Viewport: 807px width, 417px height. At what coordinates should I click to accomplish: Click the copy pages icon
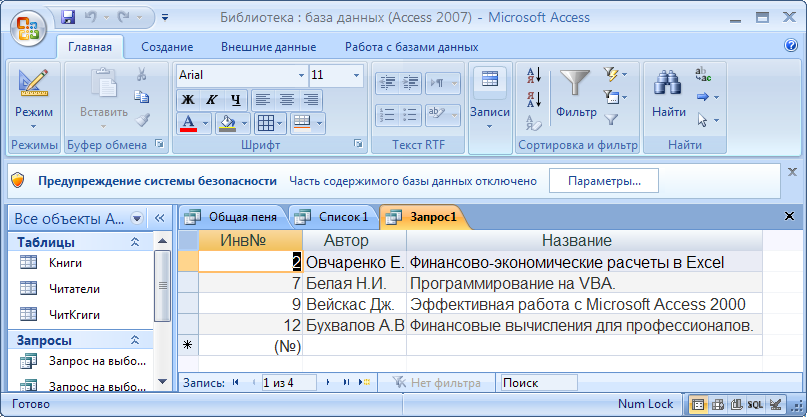142,97
